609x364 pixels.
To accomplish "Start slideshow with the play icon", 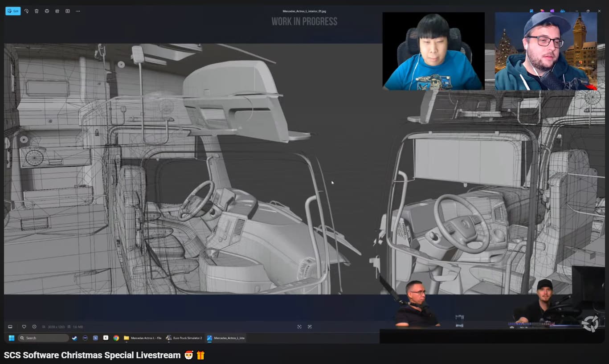I will (x=67, y=11).
